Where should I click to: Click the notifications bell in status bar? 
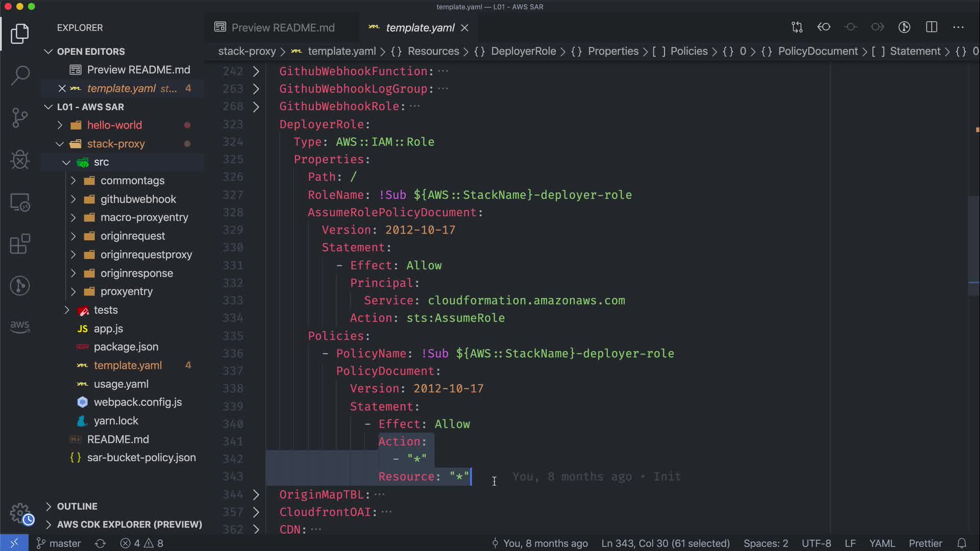962,543
